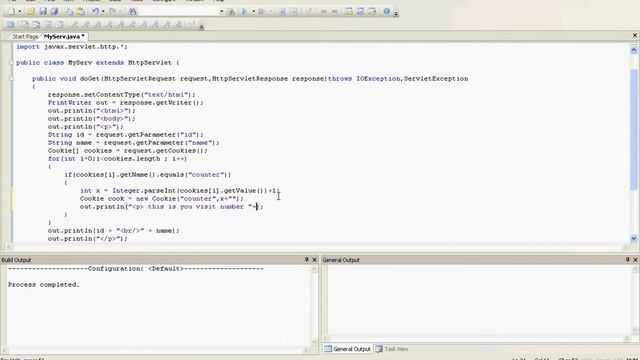Image resolution: width=640 pixels, height=360 pixels.
Task: Click the Open file folder icon
Action: [31, 11]
